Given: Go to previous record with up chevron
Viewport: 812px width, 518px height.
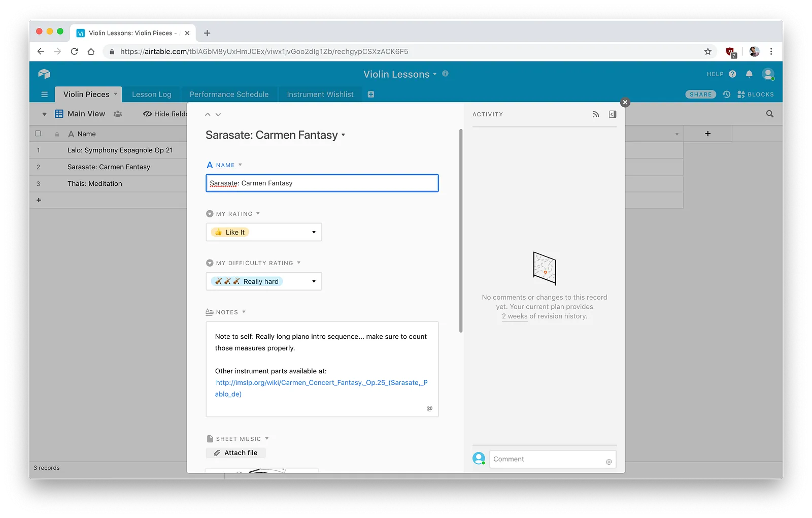Looking at the screenshot, I should click(208, 115).
